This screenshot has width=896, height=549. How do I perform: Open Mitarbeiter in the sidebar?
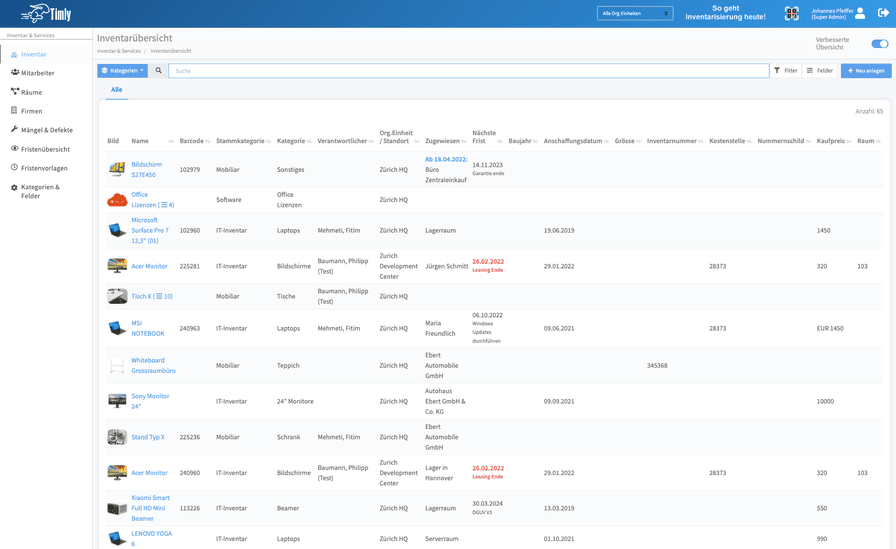click(38, 73)
